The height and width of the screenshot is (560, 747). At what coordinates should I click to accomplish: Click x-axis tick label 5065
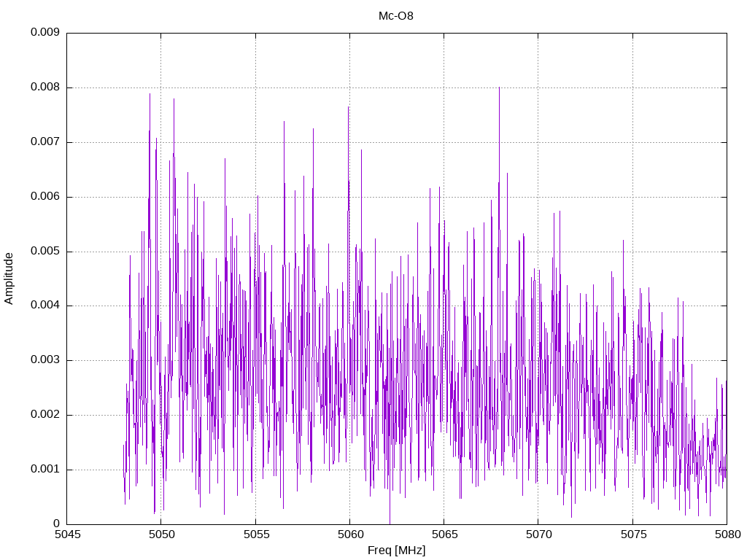point(444,534)
